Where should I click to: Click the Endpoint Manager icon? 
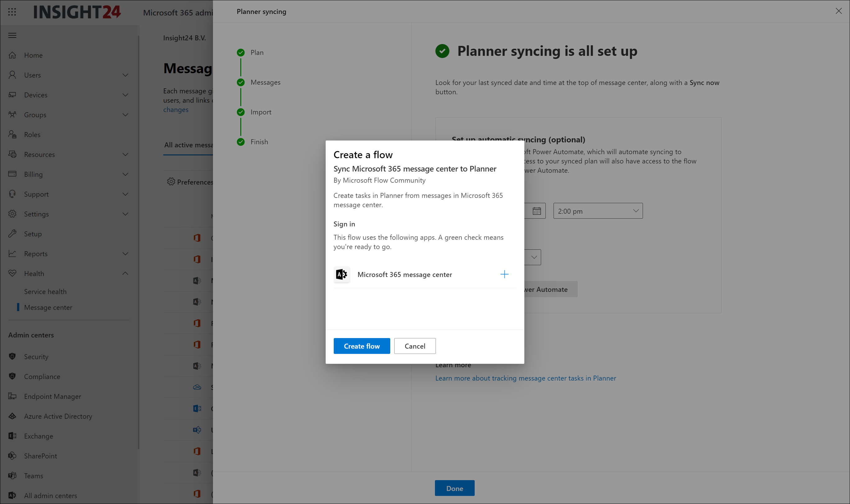(12, 396)
